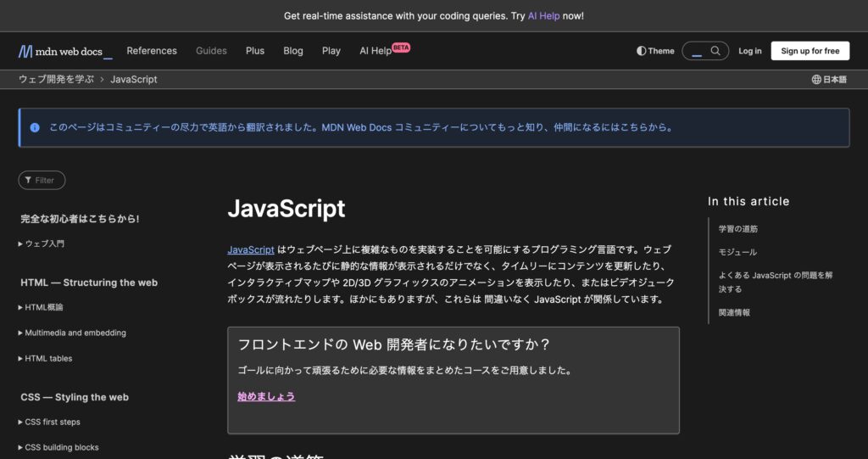Click the magnifier search icon
Image resolution: width=868 pixels, height=459 pixels.
click(716, 51)
